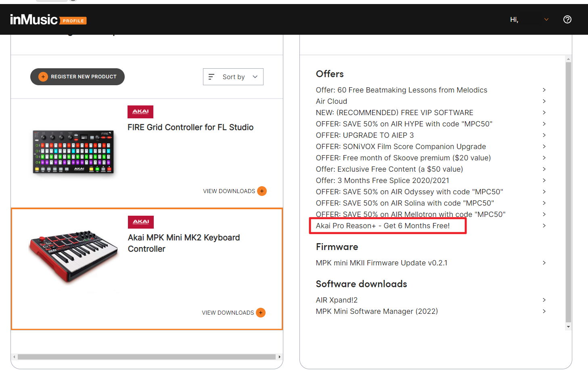588x370 pixels.
Task: Click chevron beside Splice 2020/2021 offer
Action: click(544, 181)
